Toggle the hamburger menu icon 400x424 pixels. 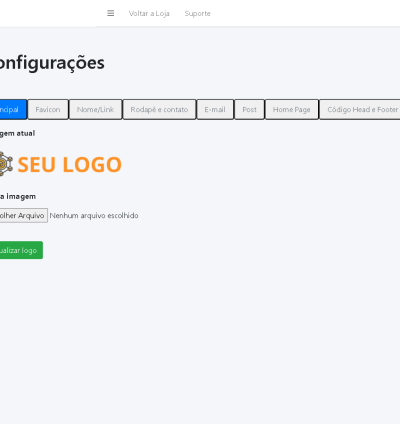coord(111,13)
